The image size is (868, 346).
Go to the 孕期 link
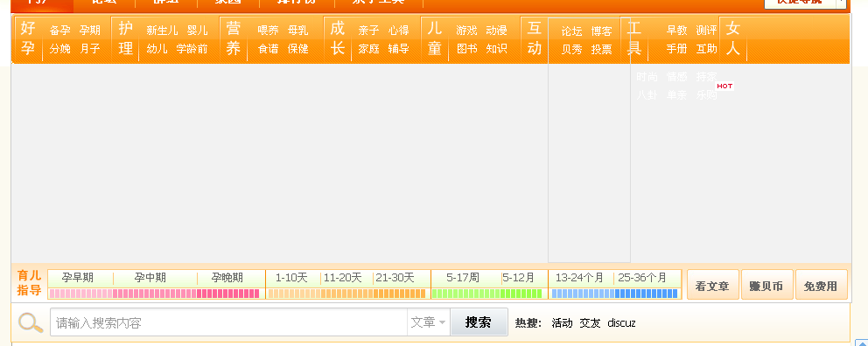point(89,31)
